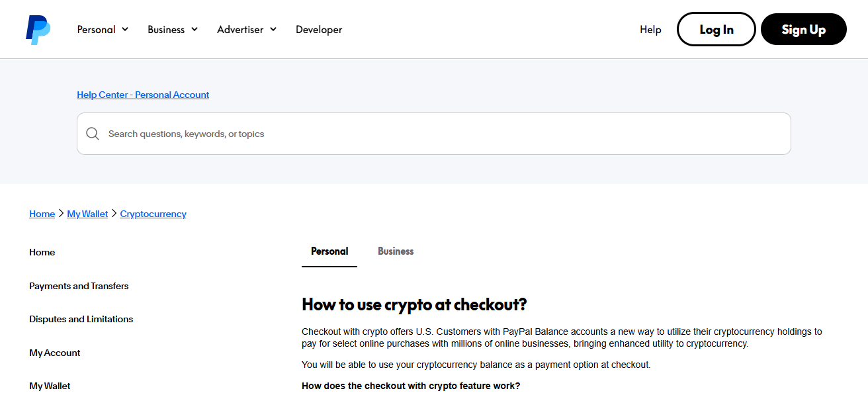Open the Developer menu item

pos(319,29)
